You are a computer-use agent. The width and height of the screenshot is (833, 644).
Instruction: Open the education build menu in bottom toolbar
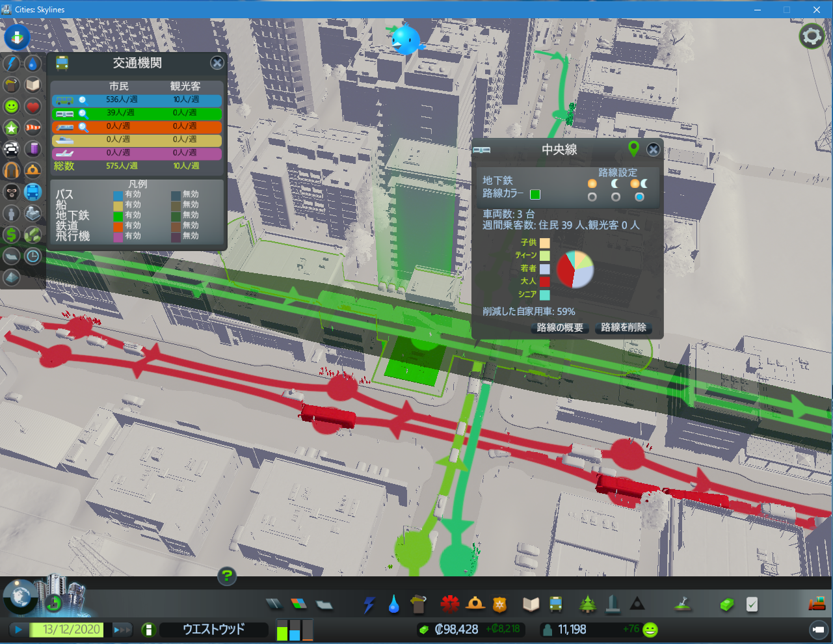531,604
